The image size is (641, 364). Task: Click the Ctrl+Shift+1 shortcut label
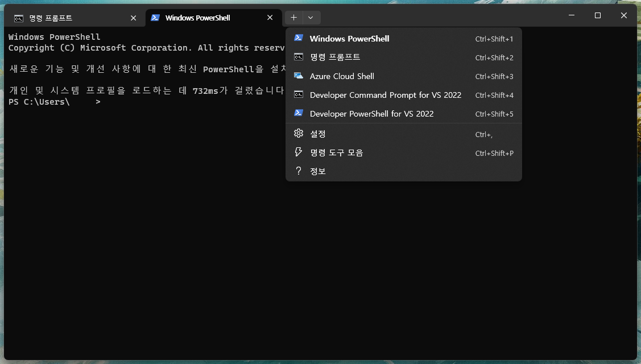[x=494, y=39]
